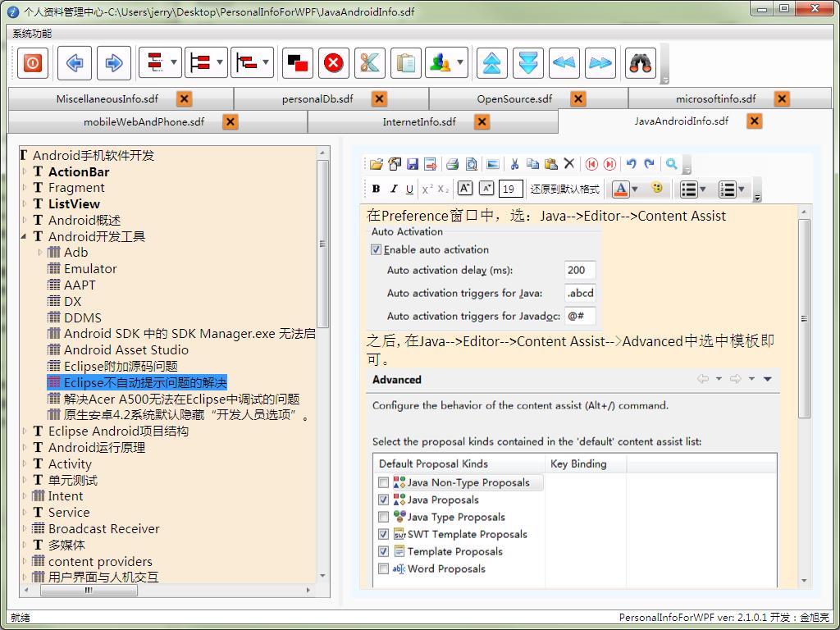Click the red X delete node button

(x=333, y=62)
